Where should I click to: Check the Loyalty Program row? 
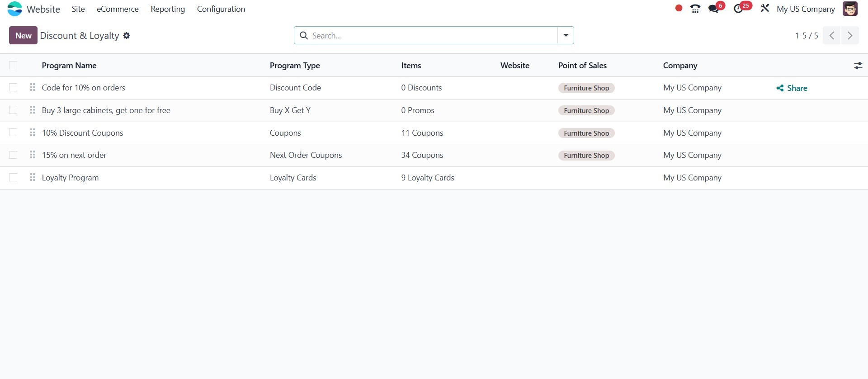click(x=13, y=177)
